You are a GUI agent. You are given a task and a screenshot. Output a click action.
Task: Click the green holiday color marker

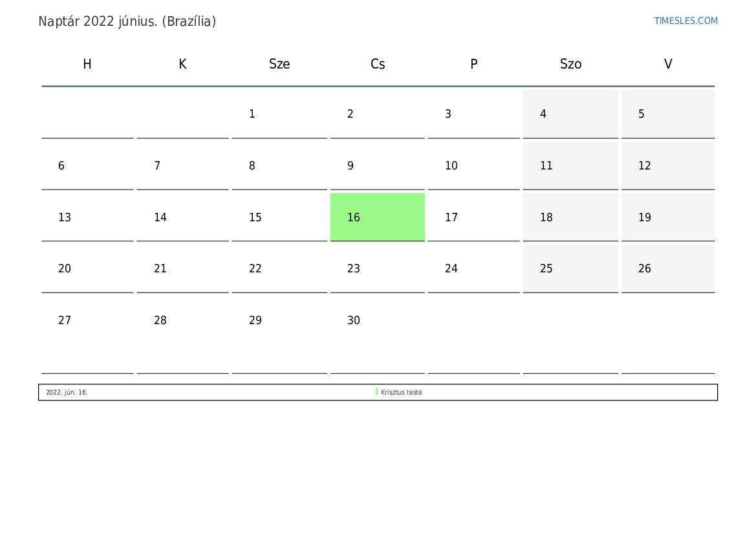[x=376, y=392]
